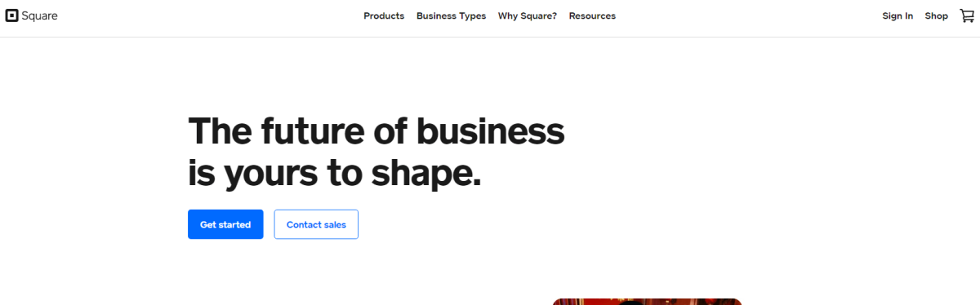Click the Contact sales button
Screen dimensions: 980x305
[x=316, y=224]
